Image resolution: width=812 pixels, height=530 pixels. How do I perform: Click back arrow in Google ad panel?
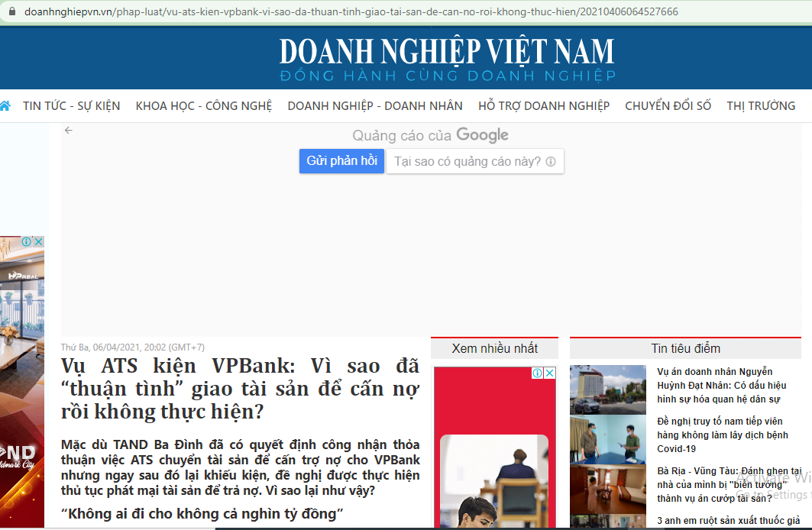click(x=68, y=131)
